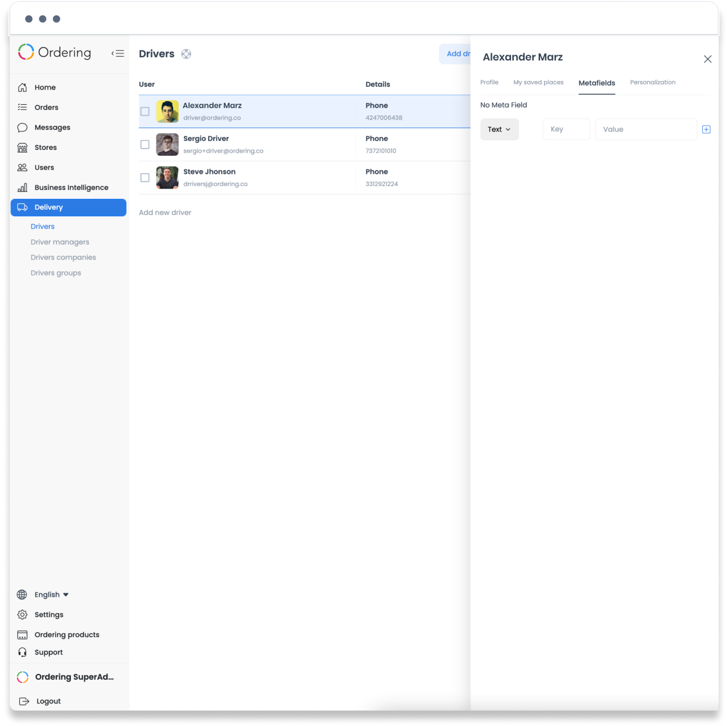
Task: Click the Stores shop icon
Action: (23, 147)
